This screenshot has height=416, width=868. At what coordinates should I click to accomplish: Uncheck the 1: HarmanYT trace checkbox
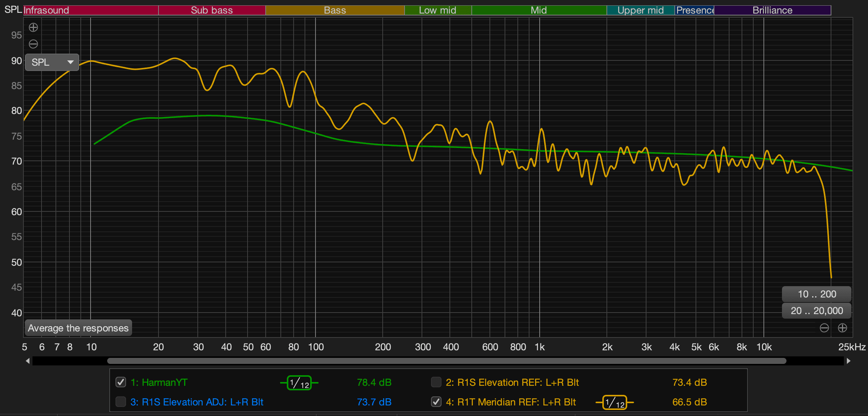[x=121, y=382]
